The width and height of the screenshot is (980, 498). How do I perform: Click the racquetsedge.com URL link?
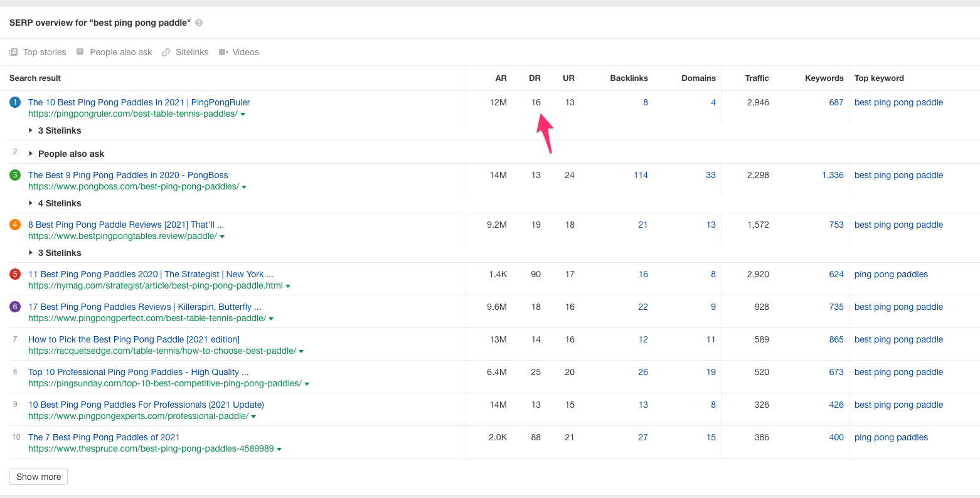162,351
